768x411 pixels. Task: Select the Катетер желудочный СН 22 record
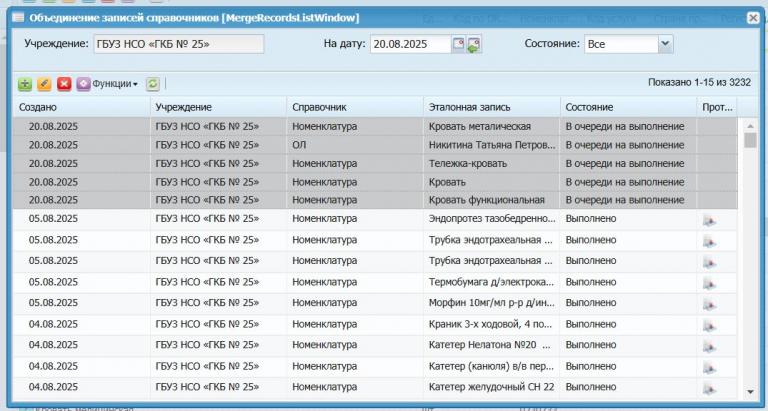click(375, 387)
